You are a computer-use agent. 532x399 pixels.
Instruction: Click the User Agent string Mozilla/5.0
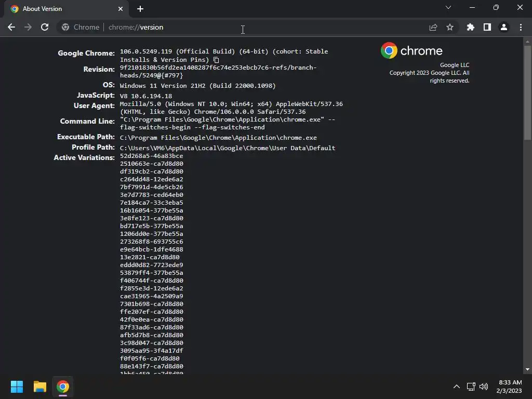pyautogui.click(x=231, y=108)
